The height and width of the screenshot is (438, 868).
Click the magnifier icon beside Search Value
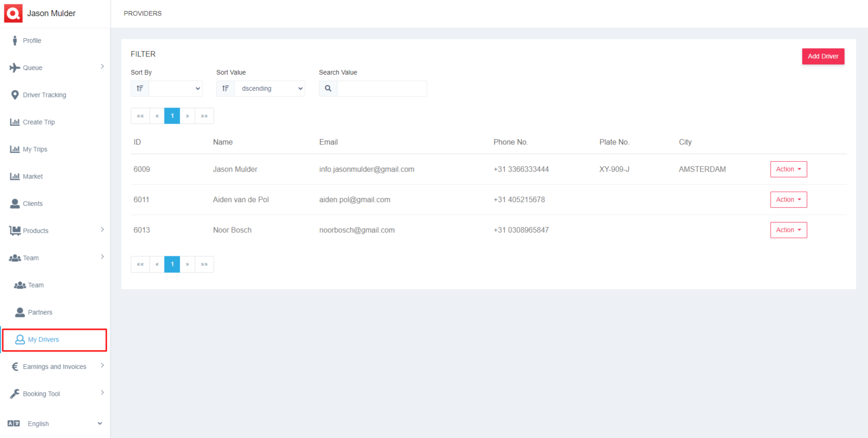click(x=328, y=89)
